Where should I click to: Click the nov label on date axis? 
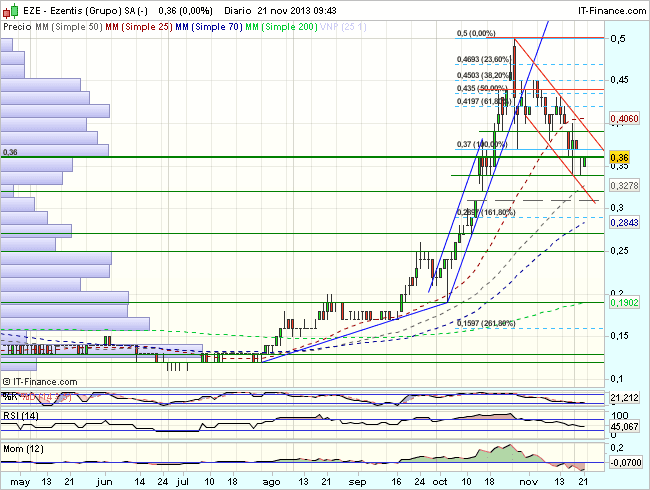pos(529,482)
